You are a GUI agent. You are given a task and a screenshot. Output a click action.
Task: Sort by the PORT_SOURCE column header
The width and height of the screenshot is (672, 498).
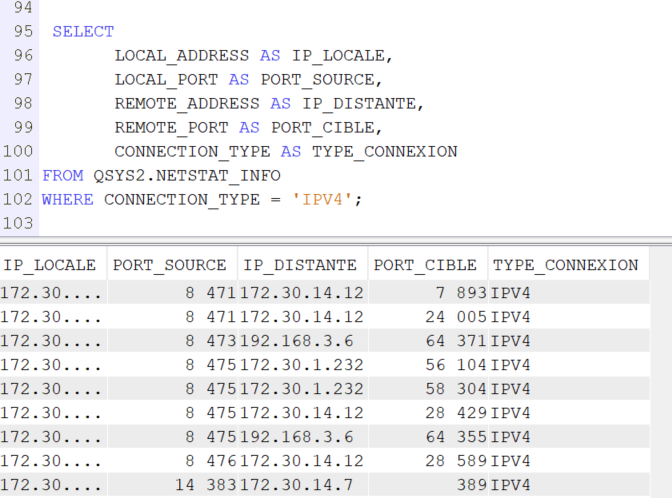[169, 265]
